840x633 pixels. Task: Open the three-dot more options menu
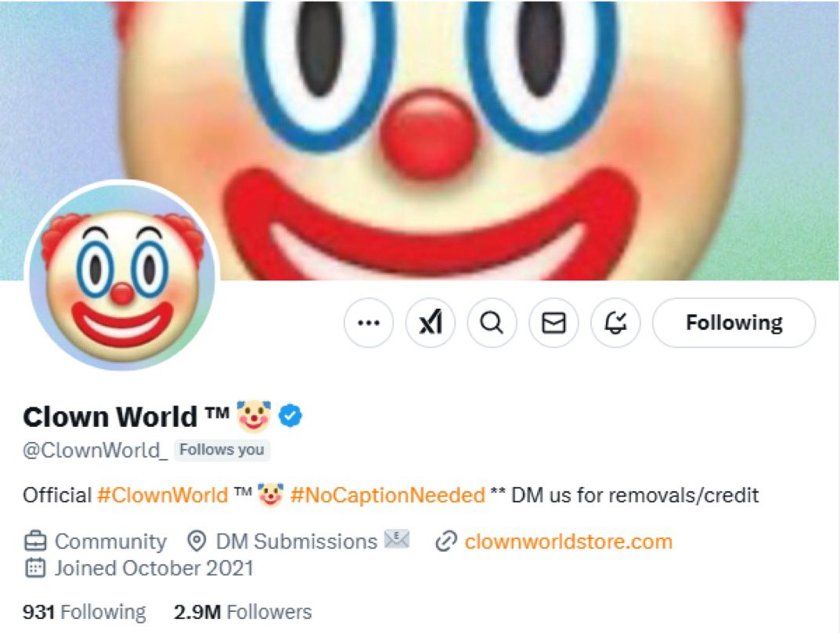(x=369, y=323)
